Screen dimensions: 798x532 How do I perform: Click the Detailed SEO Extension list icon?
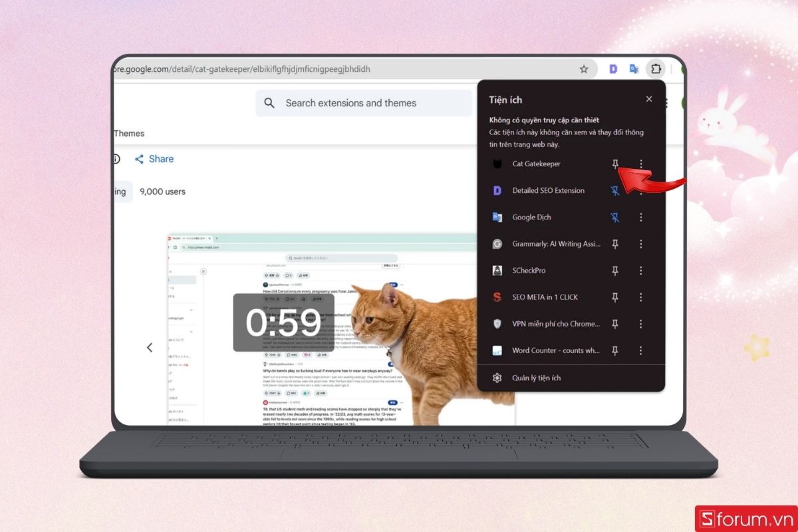pos(497,190)
